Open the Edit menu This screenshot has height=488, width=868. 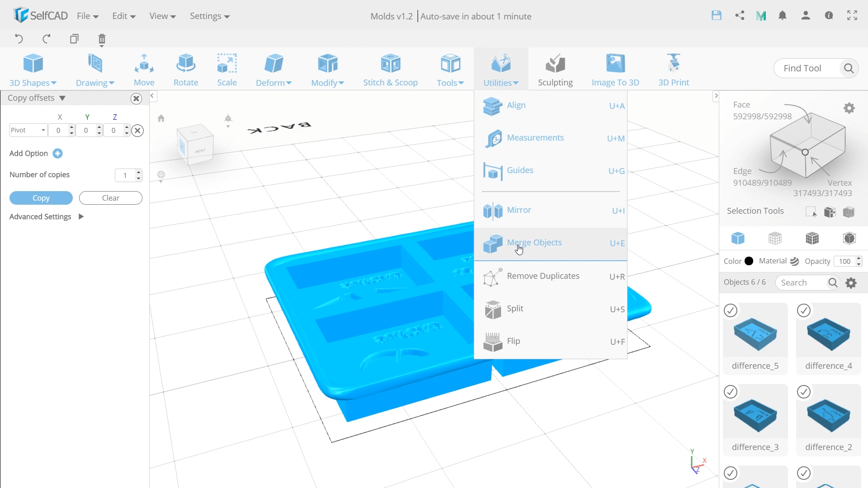124,16
